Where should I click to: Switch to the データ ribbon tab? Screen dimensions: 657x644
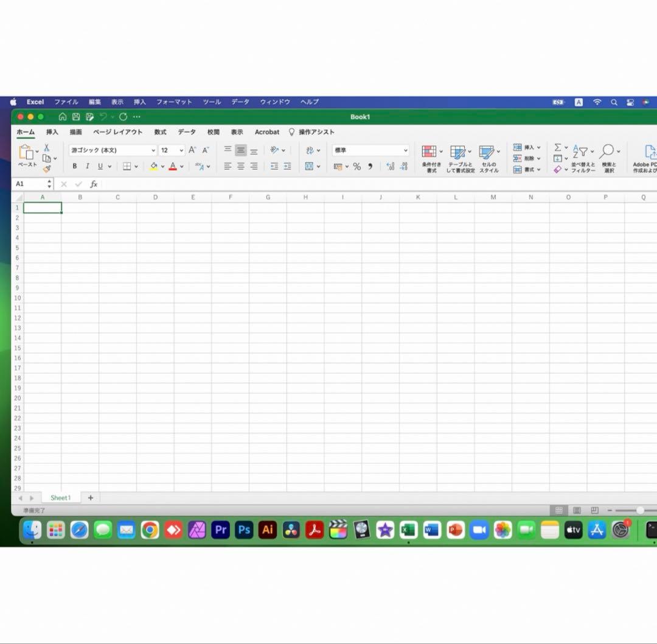tap(186, 131)
